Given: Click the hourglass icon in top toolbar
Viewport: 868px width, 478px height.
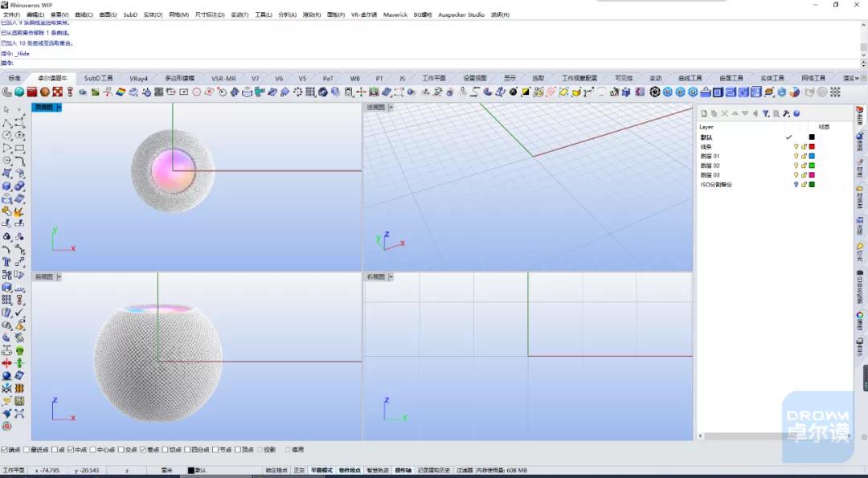Looking at the screenshot, I should [x=70, y=92].
